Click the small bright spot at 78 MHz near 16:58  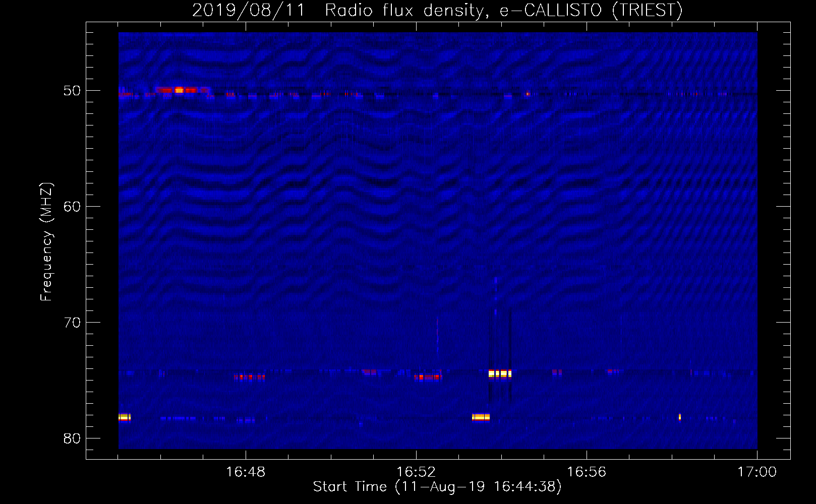coord(680,417)
